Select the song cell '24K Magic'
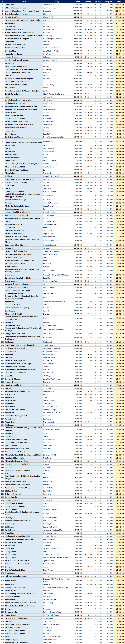 click(x=57, y=376)
